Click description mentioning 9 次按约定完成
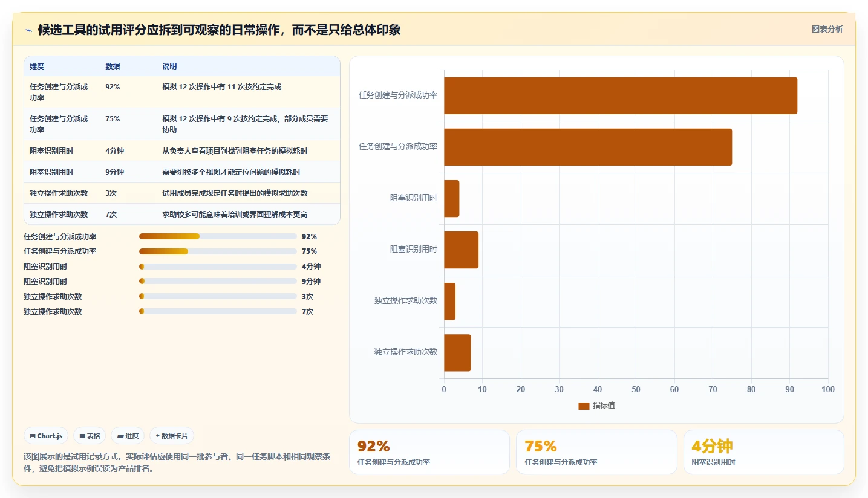This screenshot has width=868, height=498. 245,124
